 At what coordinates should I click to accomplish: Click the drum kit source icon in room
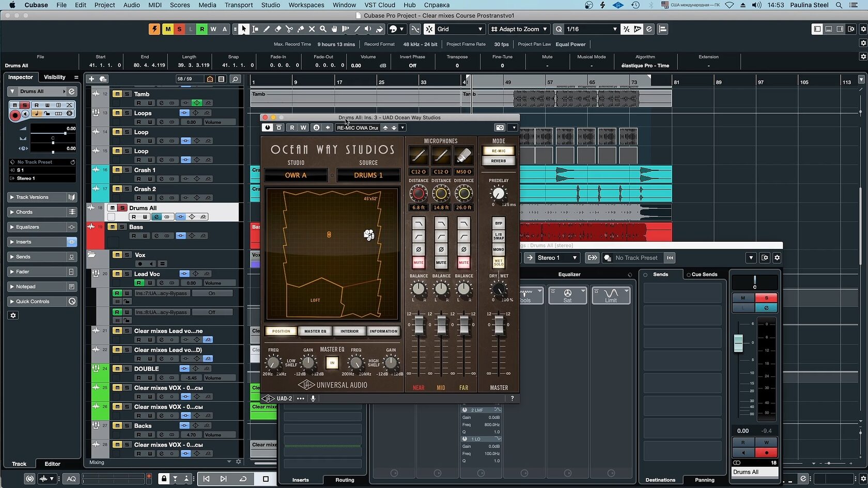click(x=369, y=235)
